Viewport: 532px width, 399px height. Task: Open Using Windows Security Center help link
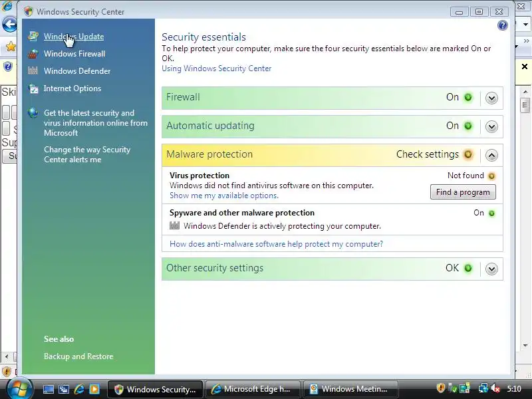click(217, 68)
